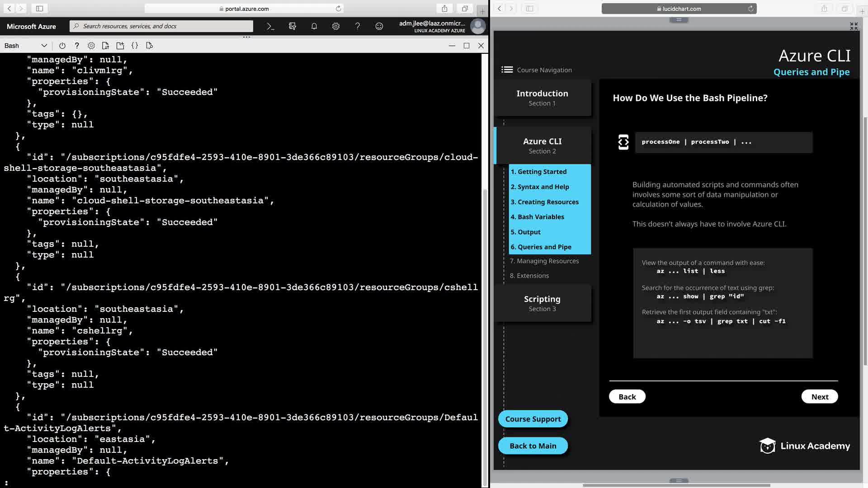Click upload/download files icon in Cloud Shell
Viewport: 868px width, 488px height.
(106, 46)
